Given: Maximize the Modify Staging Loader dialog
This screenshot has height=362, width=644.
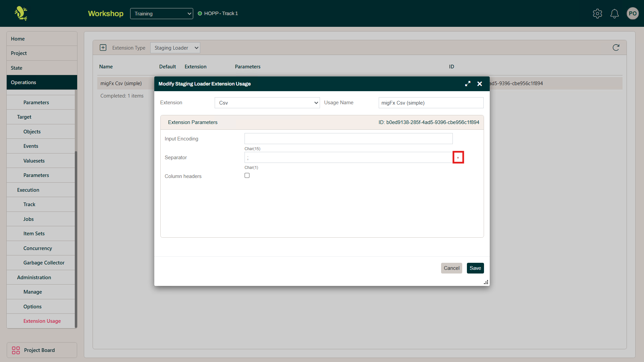Looking at the screenshot, I should (x=468, y=83).
